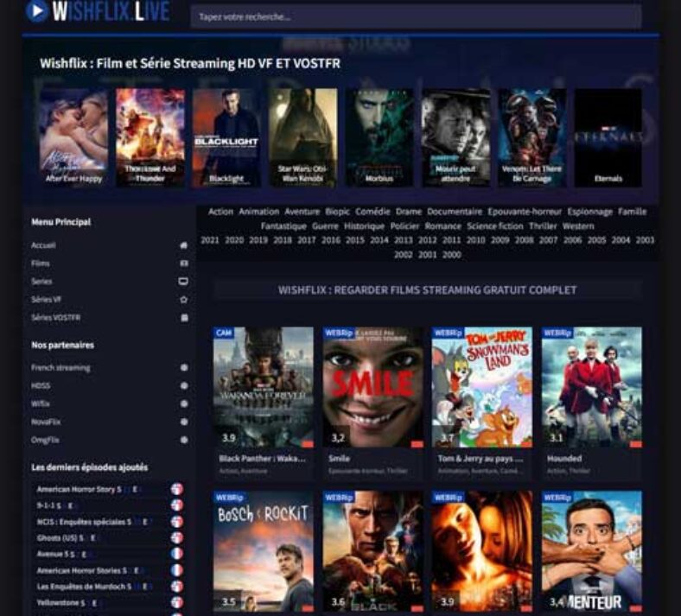Go to Séries VF in main menu
Viewport: 681px width, 616px height.
point(46,300)
